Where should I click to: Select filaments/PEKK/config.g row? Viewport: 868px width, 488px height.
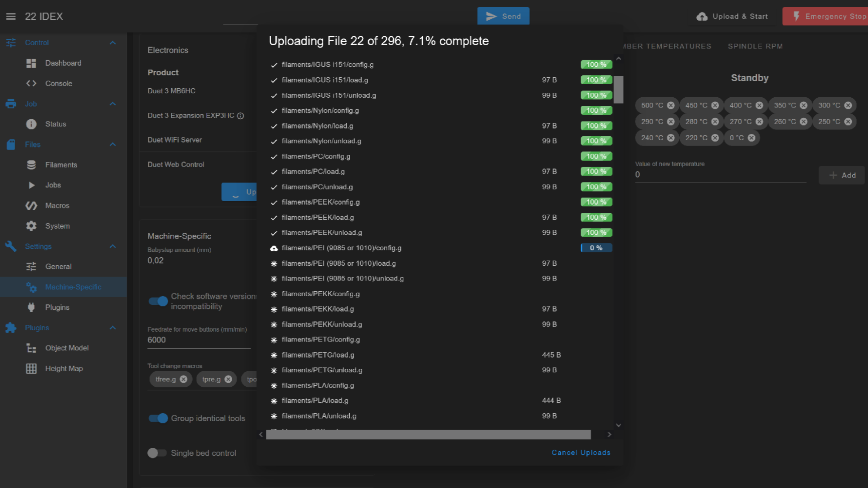click(441, 294)
